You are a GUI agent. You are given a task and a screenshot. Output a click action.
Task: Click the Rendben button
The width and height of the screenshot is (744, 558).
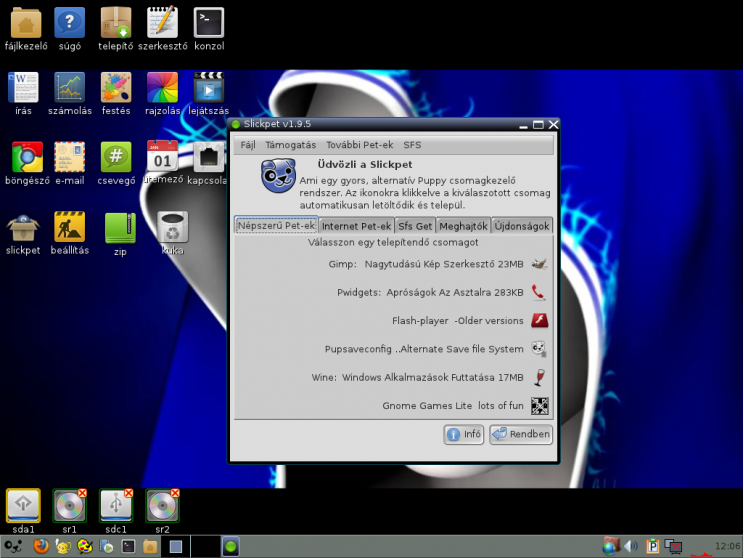[x=521, y=434]
